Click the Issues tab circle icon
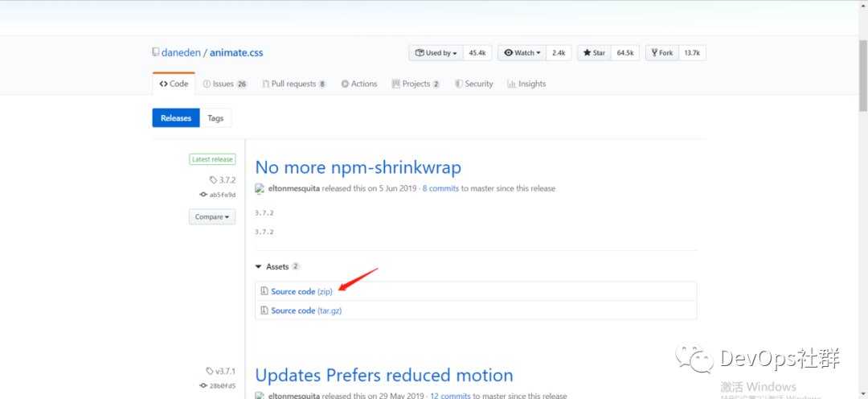 click(207, 84)
